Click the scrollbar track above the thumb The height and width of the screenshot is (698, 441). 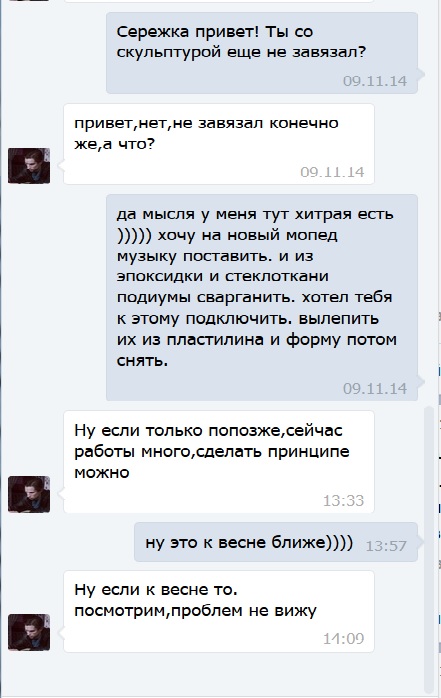(x=429, y=200)
